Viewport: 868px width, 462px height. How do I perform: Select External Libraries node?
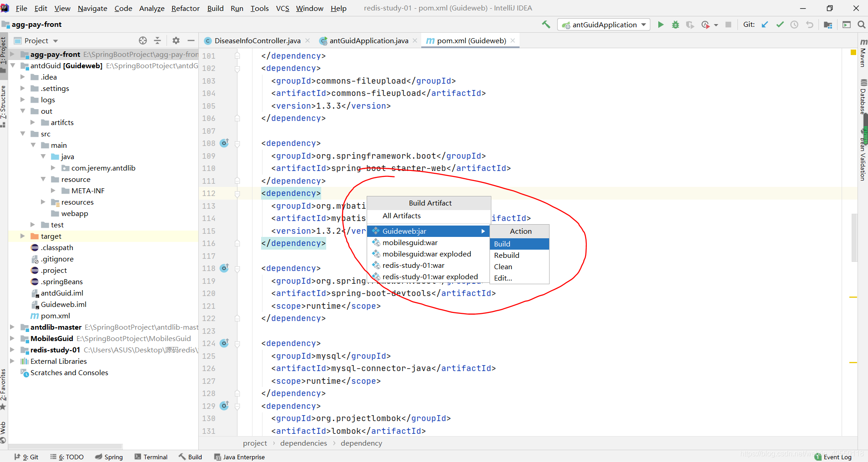58,361
